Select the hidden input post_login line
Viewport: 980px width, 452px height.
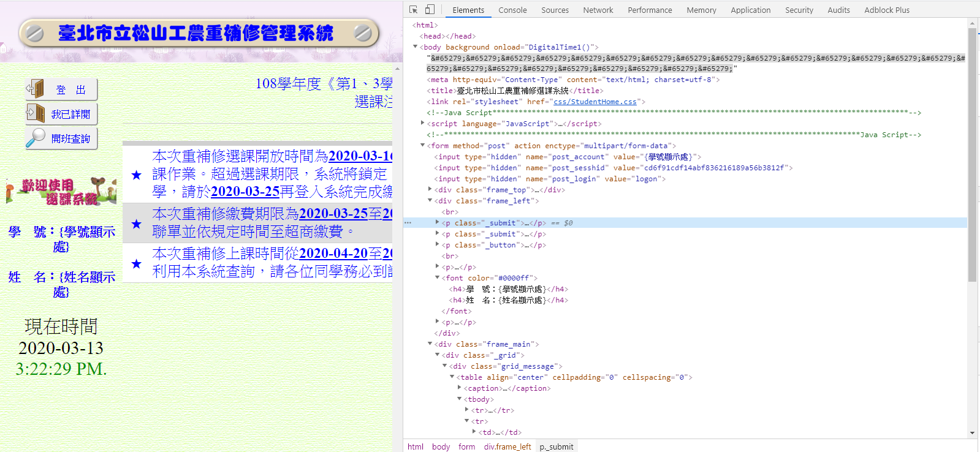click(550, 179)
